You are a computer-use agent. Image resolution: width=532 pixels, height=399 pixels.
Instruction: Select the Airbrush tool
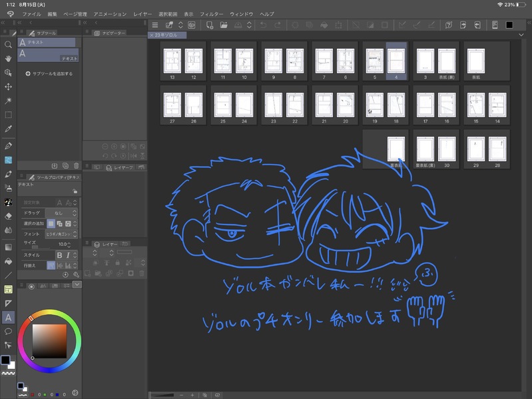(x=8, y=188)
